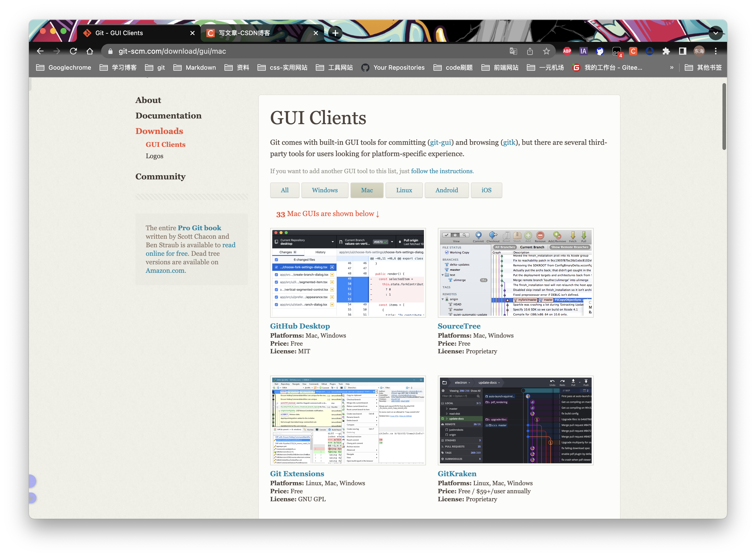
Task: Close the Git - GUI Clients tab
Action: click(x=192, y=33)
